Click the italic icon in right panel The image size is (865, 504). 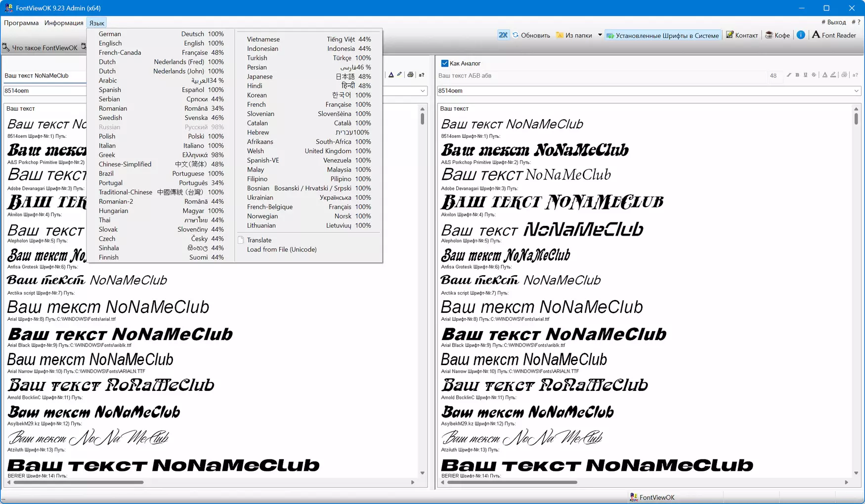coord(789,75)
